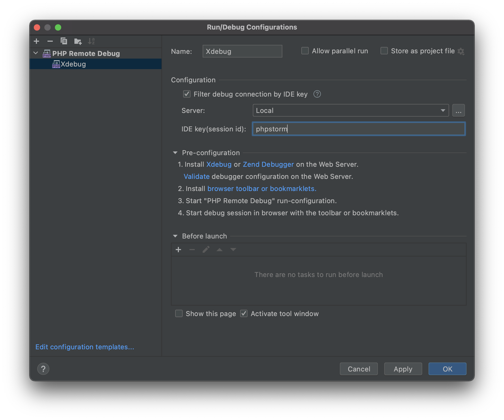
Task: Open the Zend Debugger link
Action: coord(268,164)
